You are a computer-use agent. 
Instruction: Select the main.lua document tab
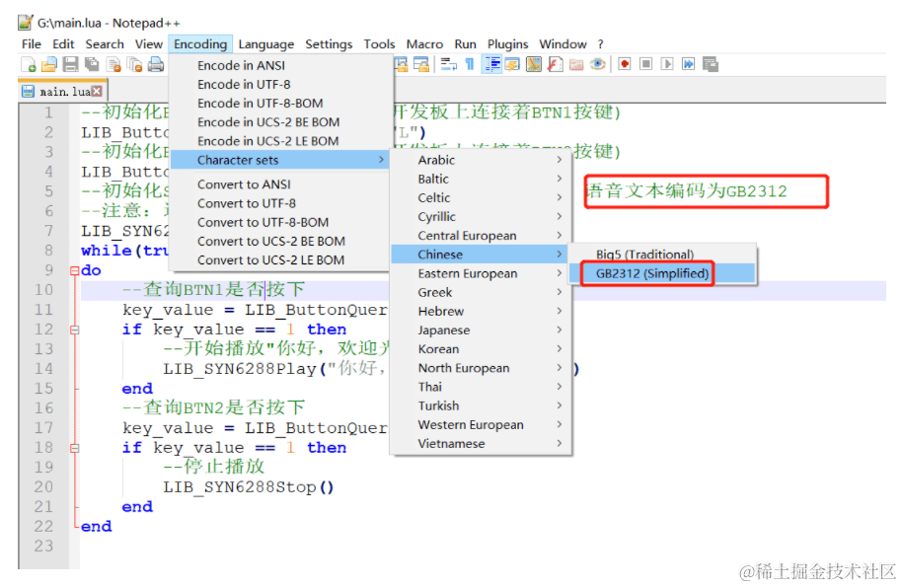[x=63, y=91]
